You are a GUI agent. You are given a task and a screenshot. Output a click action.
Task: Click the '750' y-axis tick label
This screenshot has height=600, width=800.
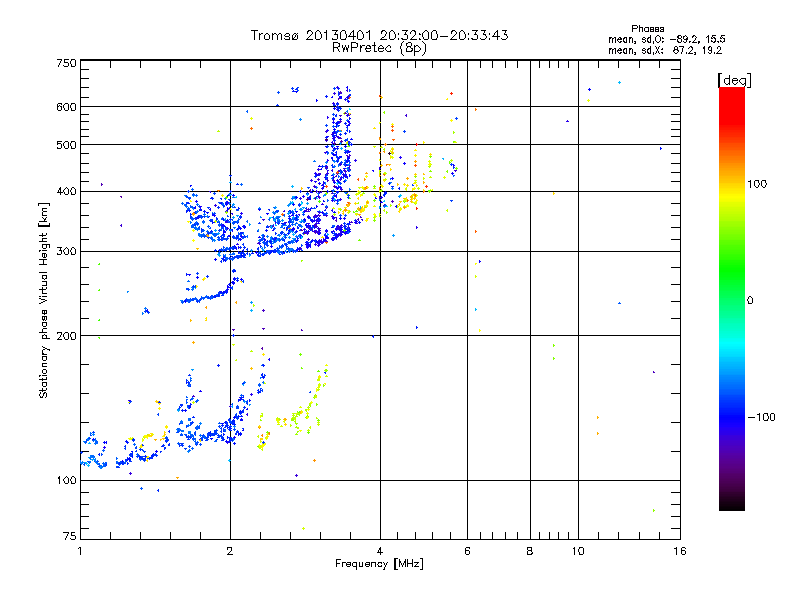pos(67,63)
